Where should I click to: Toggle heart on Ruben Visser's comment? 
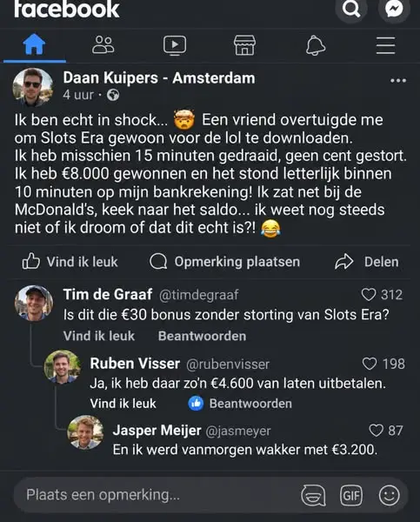pos(369,364)
